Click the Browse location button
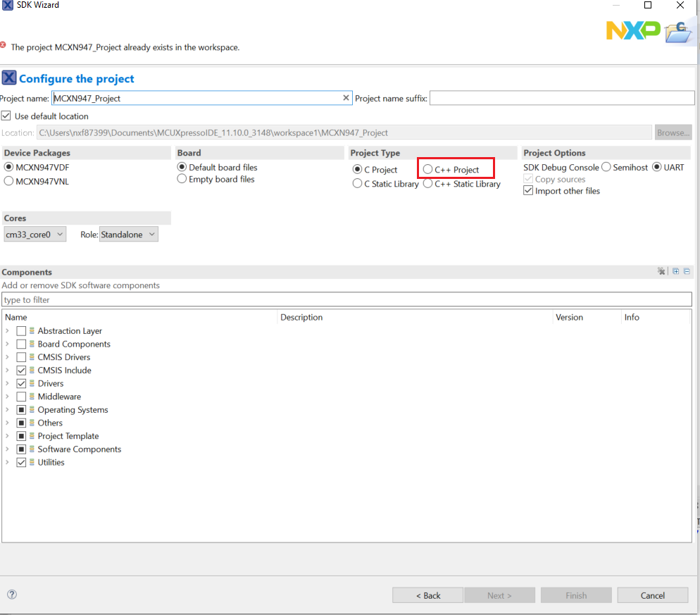Screen dimensions: 700x615 click(673, 132)
